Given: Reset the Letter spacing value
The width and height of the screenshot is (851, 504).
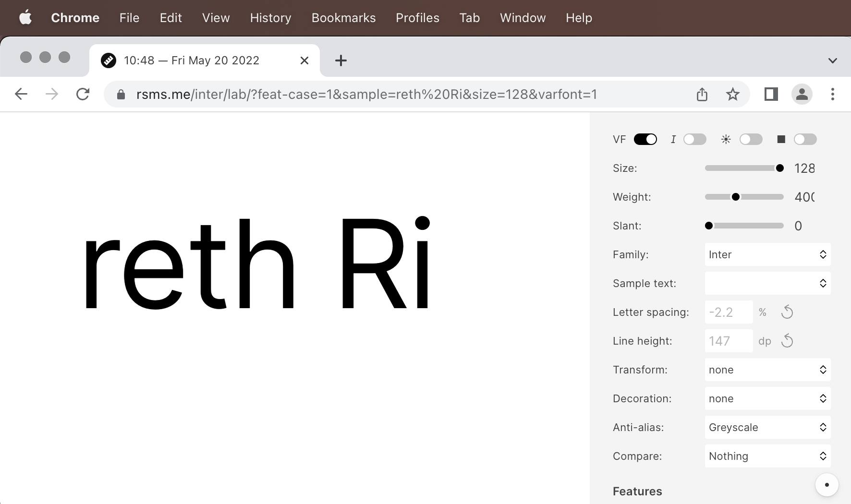Looking at the screenshot, I should 787,312.
